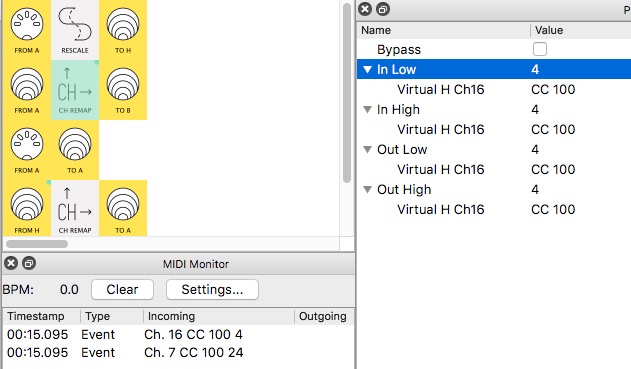Select the FROM H virtual input icon
The height and width of the screenshot is (369, 631).
27,210
